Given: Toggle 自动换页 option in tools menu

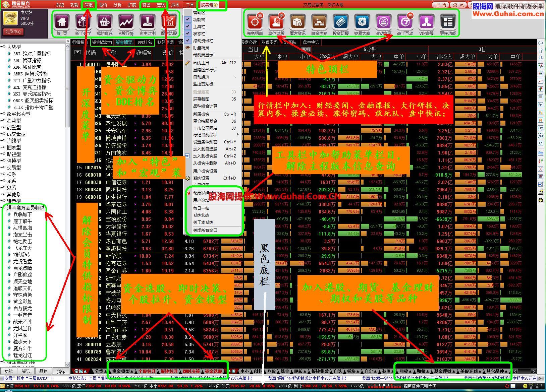Looking at the screenshot, I should (x=213, y=77).
